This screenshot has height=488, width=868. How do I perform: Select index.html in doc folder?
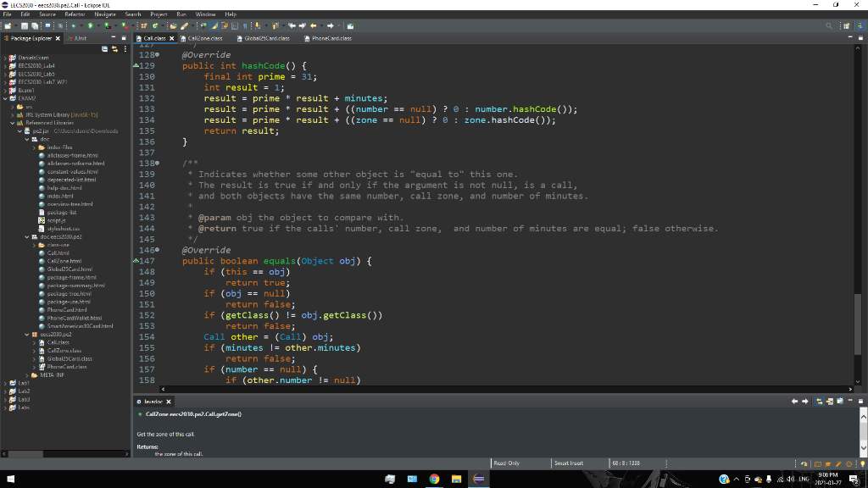pos(60,196)
